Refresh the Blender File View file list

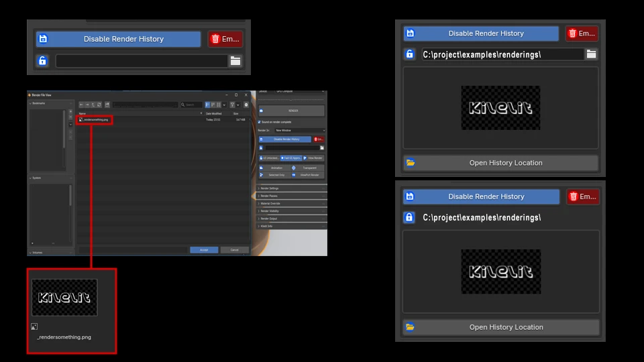(99, 105)
